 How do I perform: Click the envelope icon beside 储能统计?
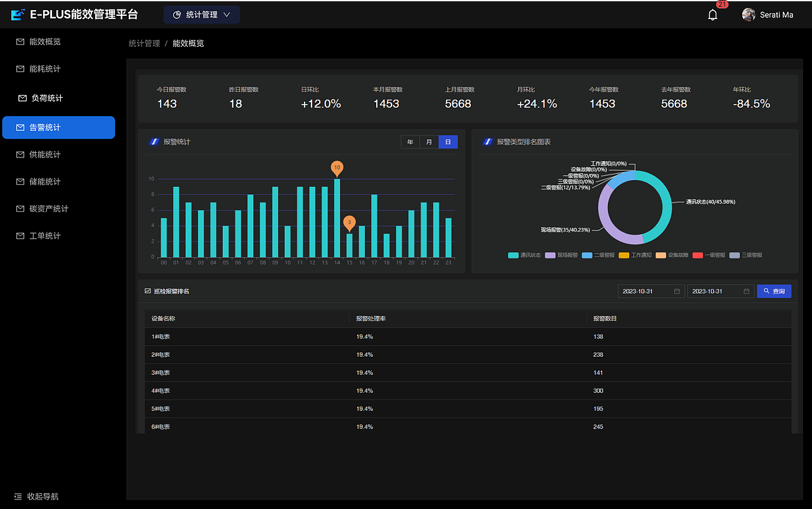pos(20,182)
